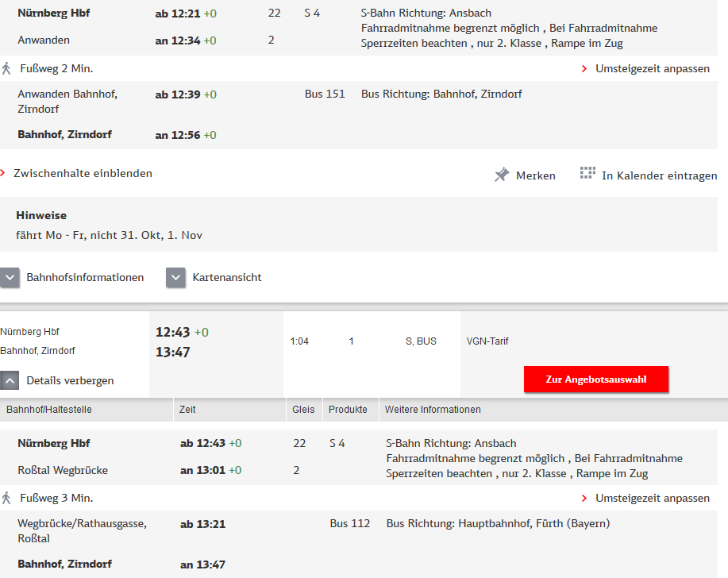The image size is (728, 578).
Task: Adjust transfer time for Anwanden connection
Action: tap(652, 68)
